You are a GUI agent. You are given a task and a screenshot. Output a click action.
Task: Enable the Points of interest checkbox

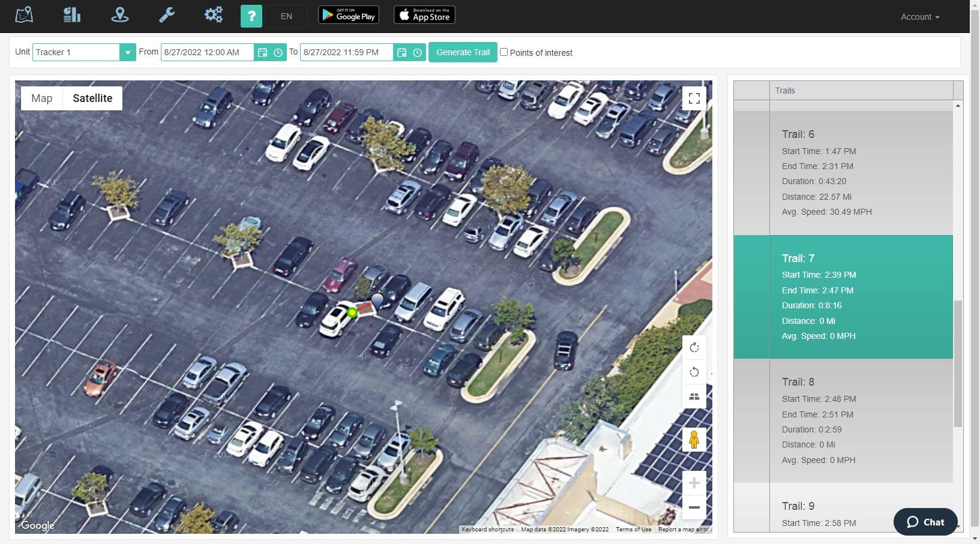[504, 52]
